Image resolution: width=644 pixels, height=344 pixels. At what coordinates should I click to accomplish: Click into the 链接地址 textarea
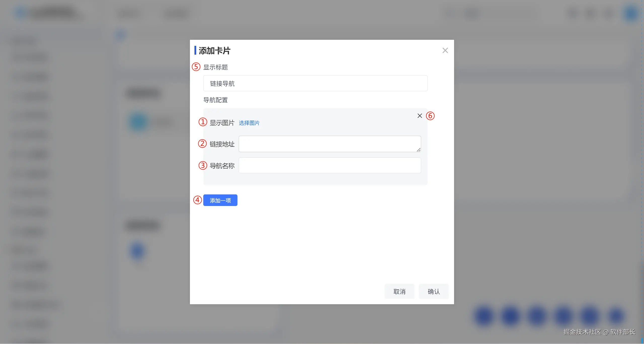(329, 144)
